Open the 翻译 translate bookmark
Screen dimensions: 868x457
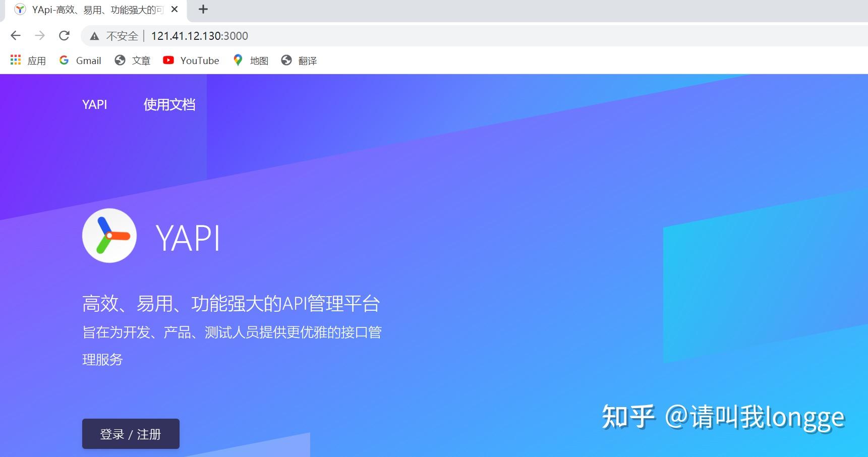tap(299, 61)
